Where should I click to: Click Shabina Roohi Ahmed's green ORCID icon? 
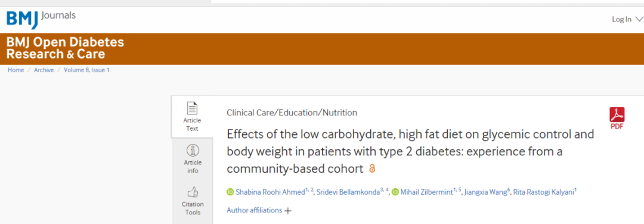(x=230, y=192)
